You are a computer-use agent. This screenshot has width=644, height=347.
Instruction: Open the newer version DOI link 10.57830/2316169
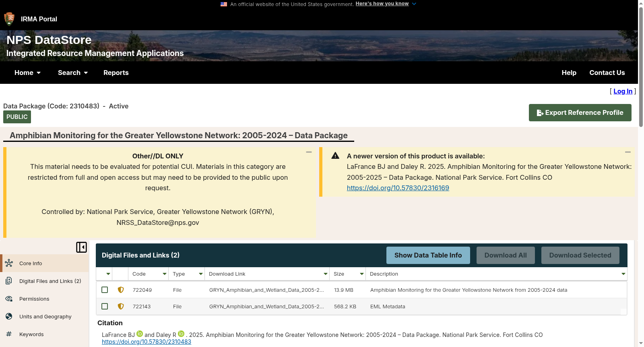click(x=398, y=188)
